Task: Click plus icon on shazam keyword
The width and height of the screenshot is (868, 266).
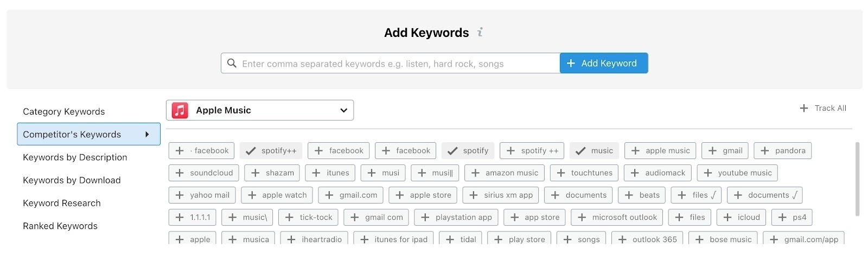Action: pos(256,173)
